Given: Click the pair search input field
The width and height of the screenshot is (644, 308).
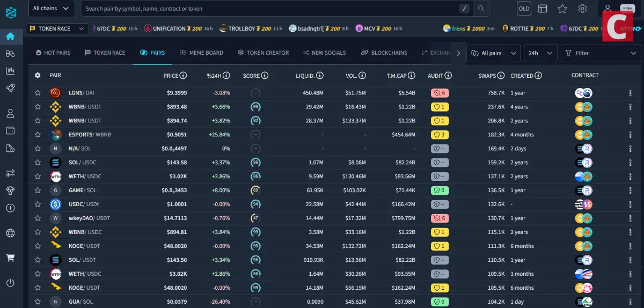Looking at the screenshot, I should tap(268, 9).
